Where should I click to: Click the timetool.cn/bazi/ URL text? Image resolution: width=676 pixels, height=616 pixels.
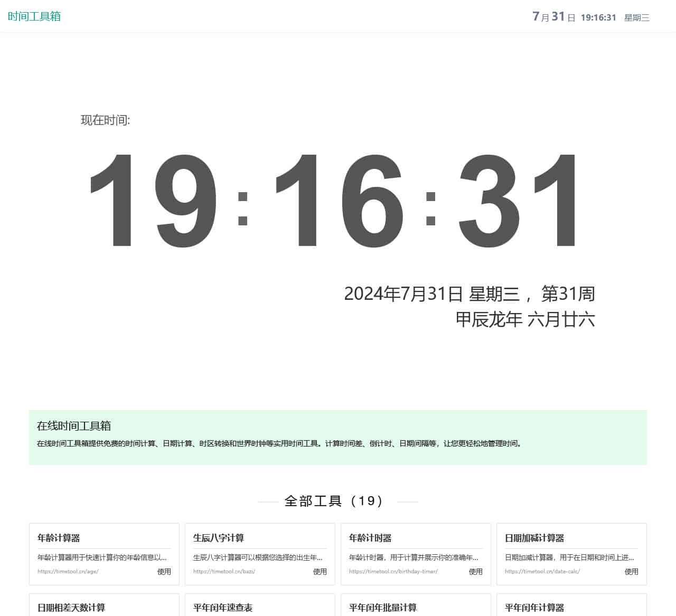(224, 571)
